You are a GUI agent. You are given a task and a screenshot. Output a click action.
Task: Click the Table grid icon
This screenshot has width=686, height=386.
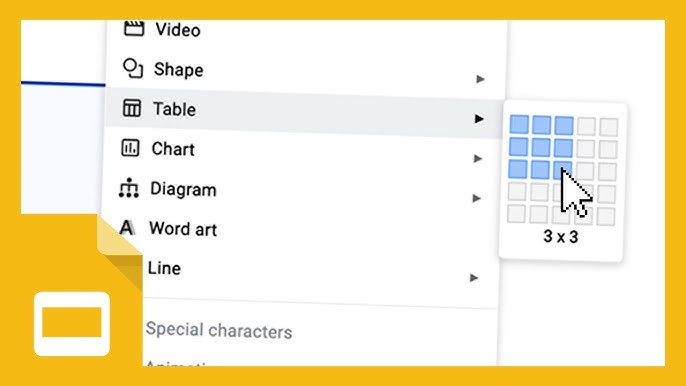(x=132, y=108)
